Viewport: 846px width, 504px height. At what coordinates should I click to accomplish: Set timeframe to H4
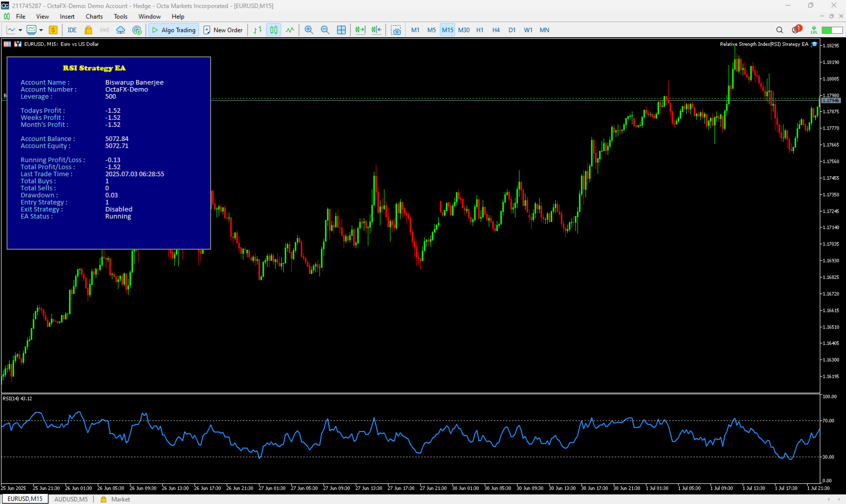pyautogui.click(x=496, y=30)
